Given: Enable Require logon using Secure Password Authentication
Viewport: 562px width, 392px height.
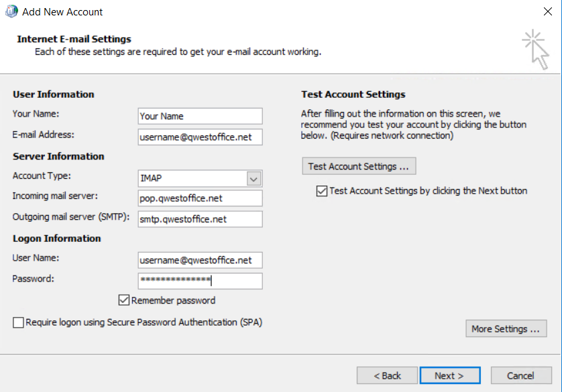Looking at the screenshot, I should click(18, 322).
